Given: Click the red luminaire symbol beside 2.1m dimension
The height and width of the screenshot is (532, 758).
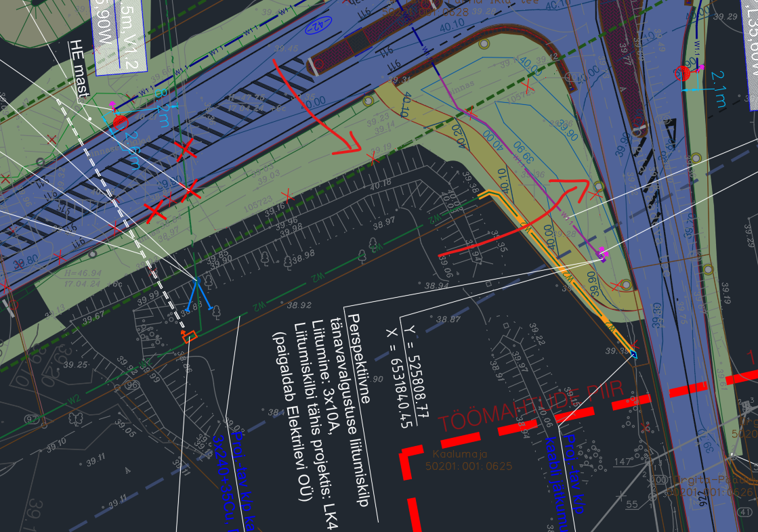Looking at the screenshot, I should click(x=683, y=73).
